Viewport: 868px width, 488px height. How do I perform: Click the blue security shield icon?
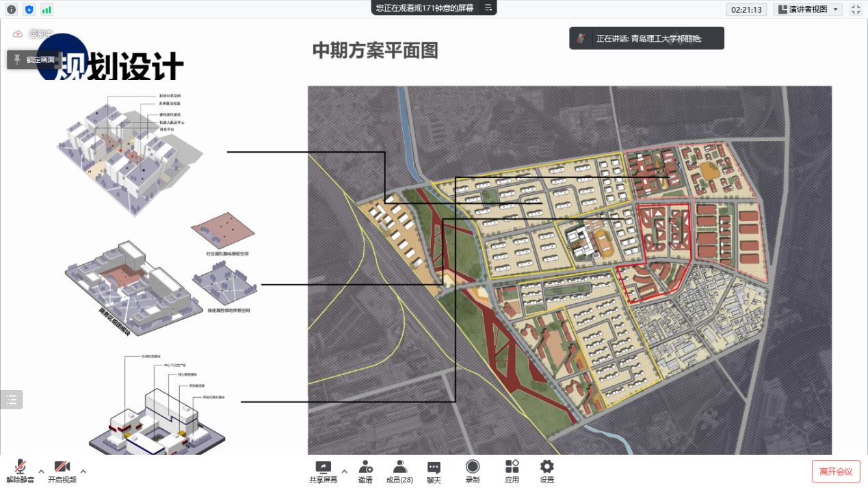[29, 10]
